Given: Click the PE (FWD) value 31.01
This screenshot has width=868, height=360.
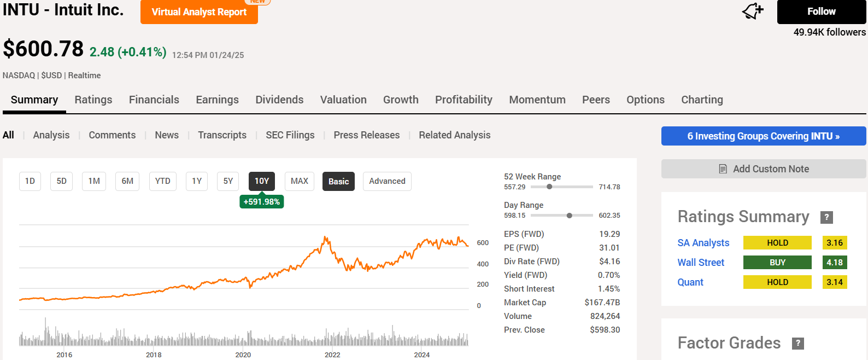Looking at the screenshot, I should (609, 248).
